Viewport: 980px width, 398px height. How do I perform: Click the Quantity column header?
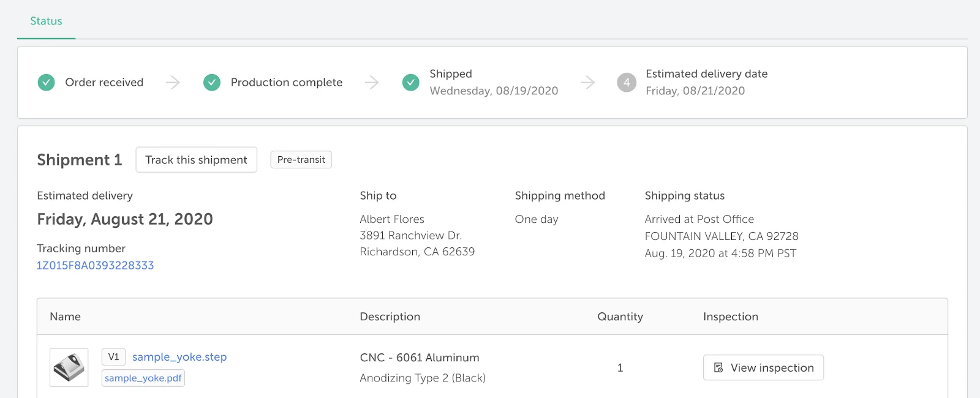coord(620,317)
